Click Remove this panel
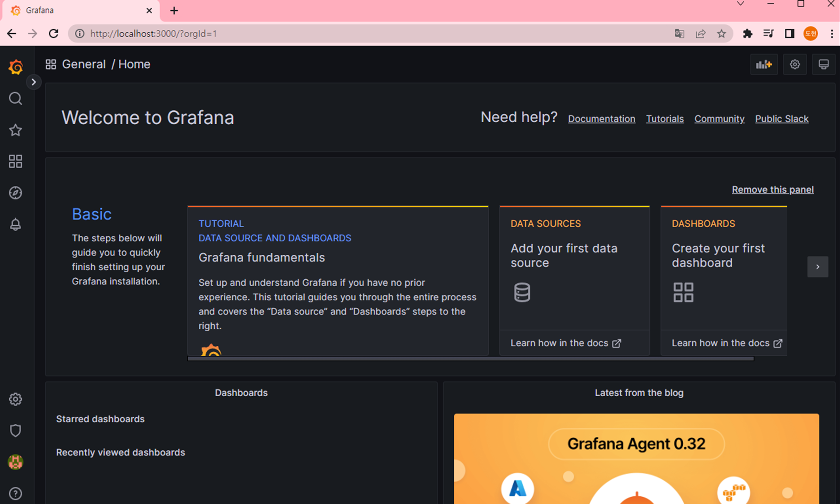Image resolution: width=840 pixels, height=504 pixels. [773, 189]
